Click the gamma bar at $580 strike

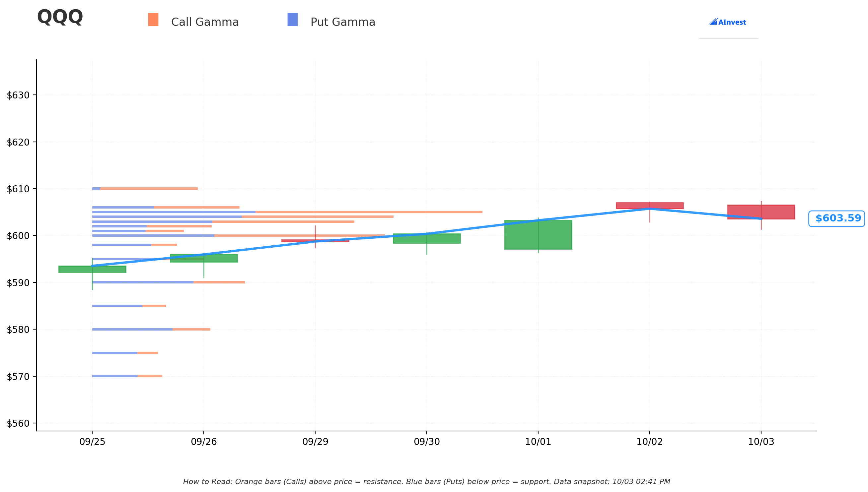151,329
